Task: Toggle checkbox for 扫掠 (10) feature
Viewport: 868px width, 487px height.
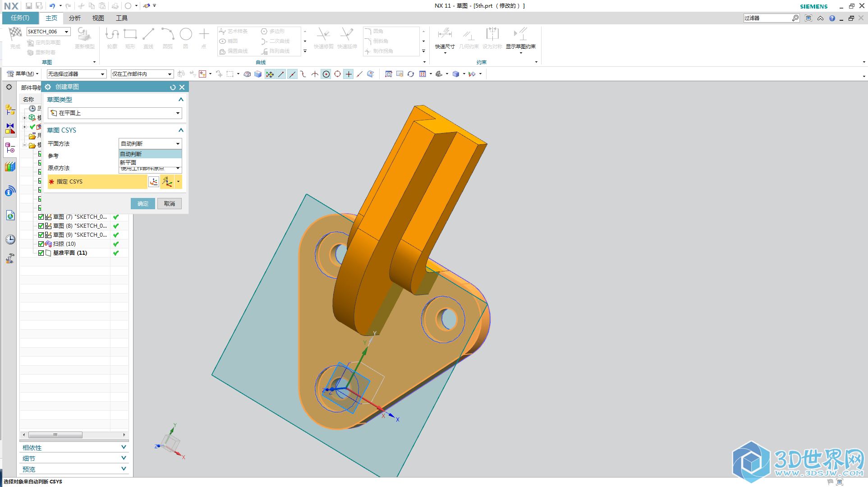Action: pyautogui.click(x=41, y=244)
